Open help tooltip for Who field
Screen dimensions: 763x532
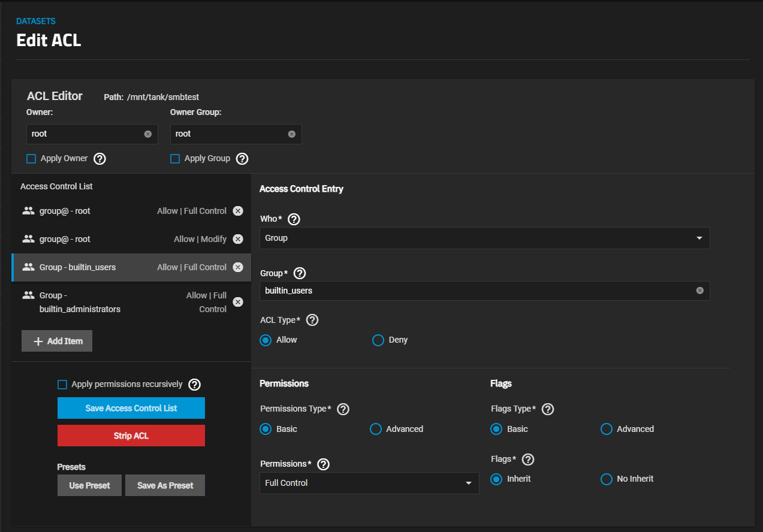[294, 219]
